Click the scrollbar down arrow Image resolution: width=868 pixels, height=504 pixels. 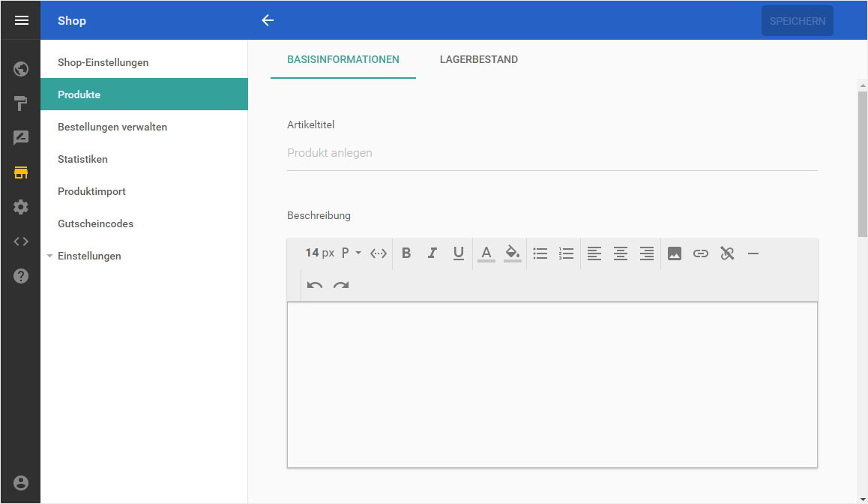coord(863,499)
